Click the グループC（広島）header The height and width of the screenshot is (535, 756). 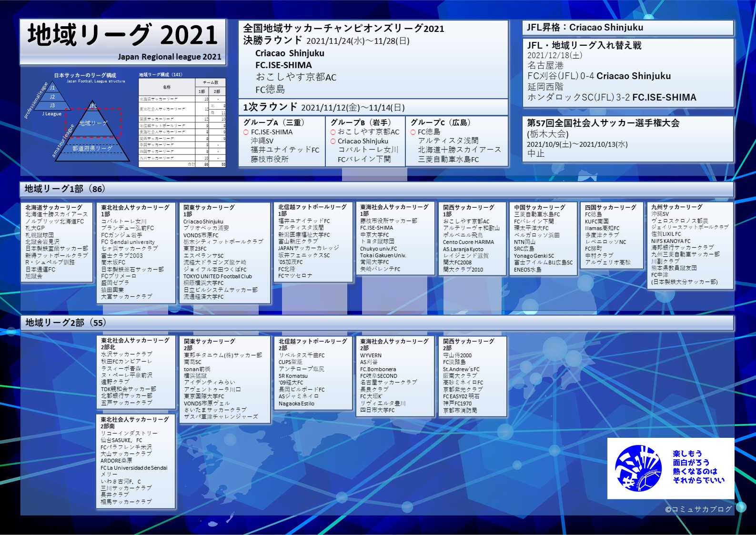point(442,122)
